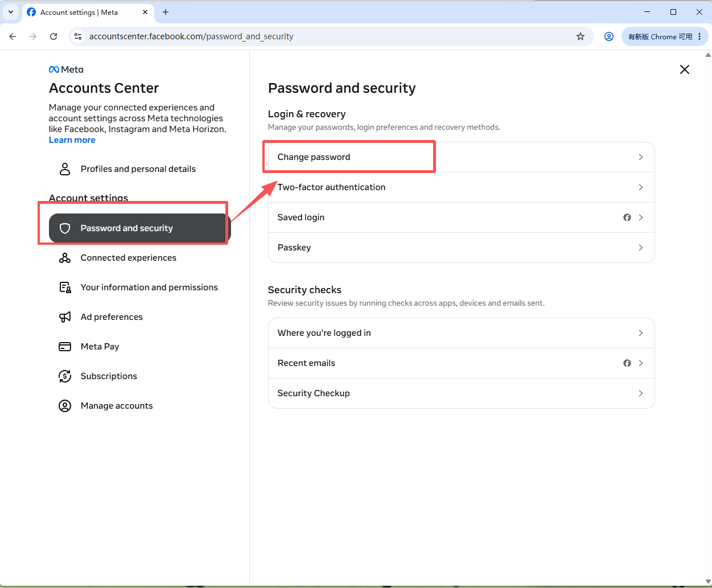Open Your information and permissions
Screen dimensions: 712x588
tap(140, 287)
